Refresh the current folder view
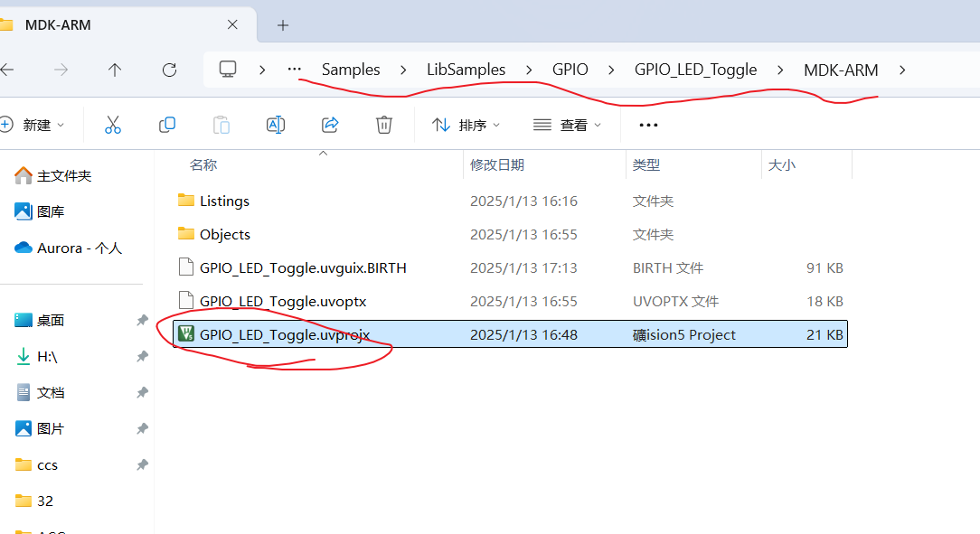Image resolution: width=980 pixels, height=534 pixels. tap(169, 70)
